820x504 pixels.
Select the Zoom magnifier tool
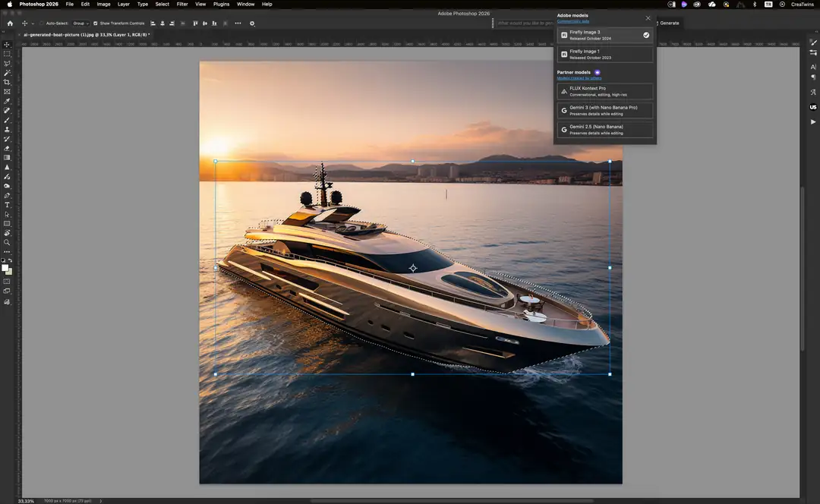click(x=7, y=242)
